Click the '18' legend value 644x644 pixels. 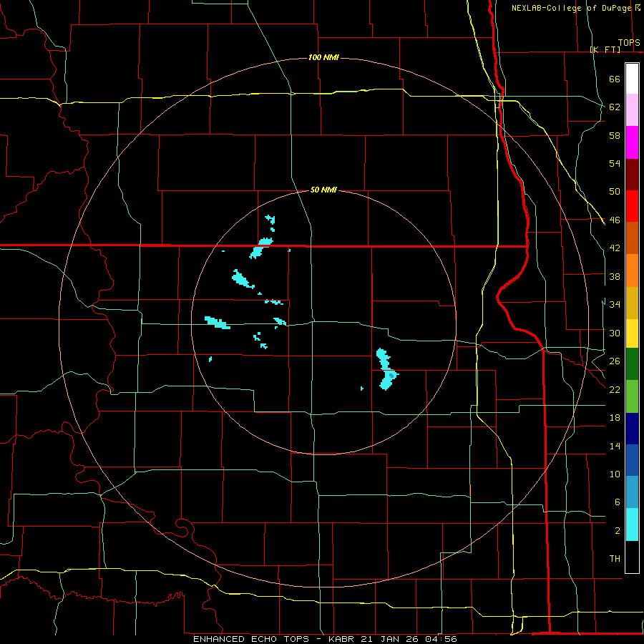click(615, 418)
